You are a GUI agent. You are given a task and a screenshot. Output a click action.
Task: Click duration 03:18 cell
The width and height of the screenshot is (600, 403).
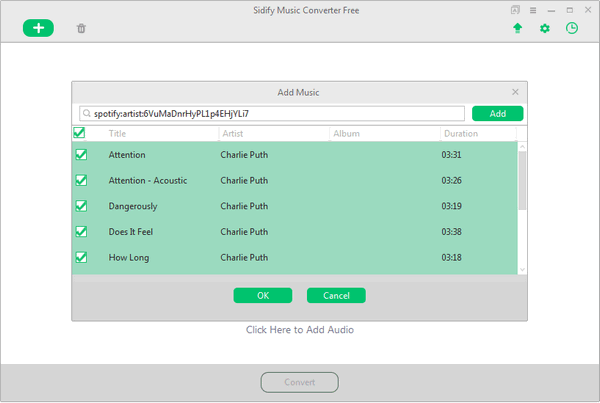coord(451,257)
